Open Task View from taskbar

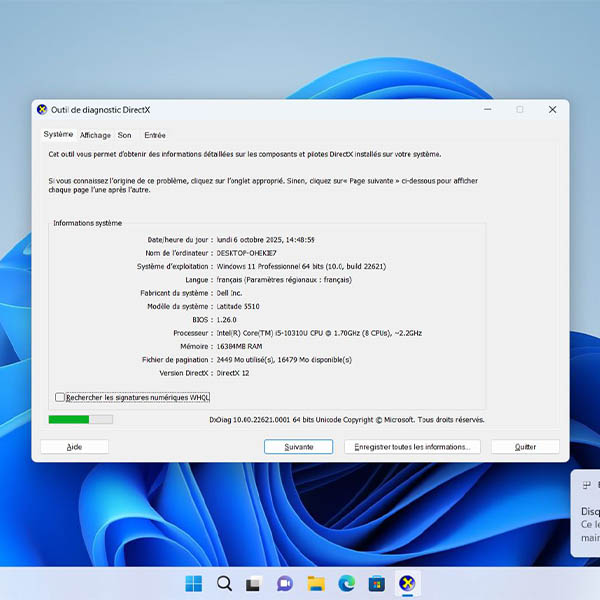[x=254, y=583]
